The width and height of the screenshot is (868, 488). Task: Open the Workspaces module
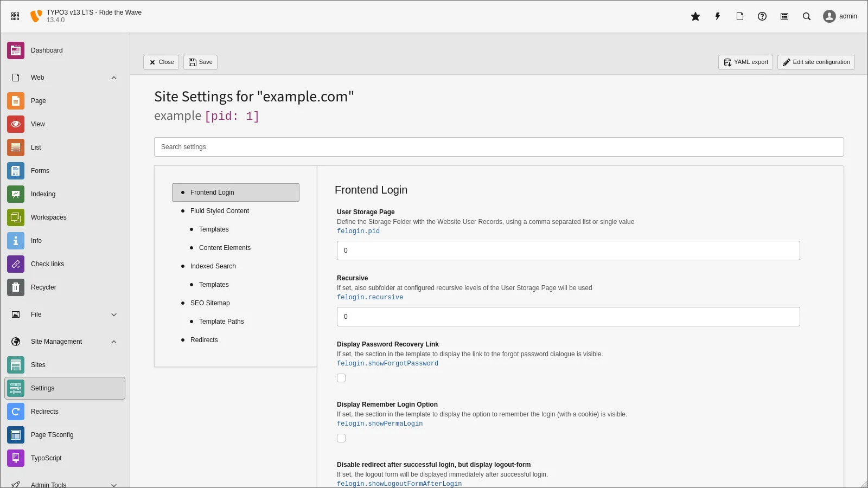tap(48, 217)
